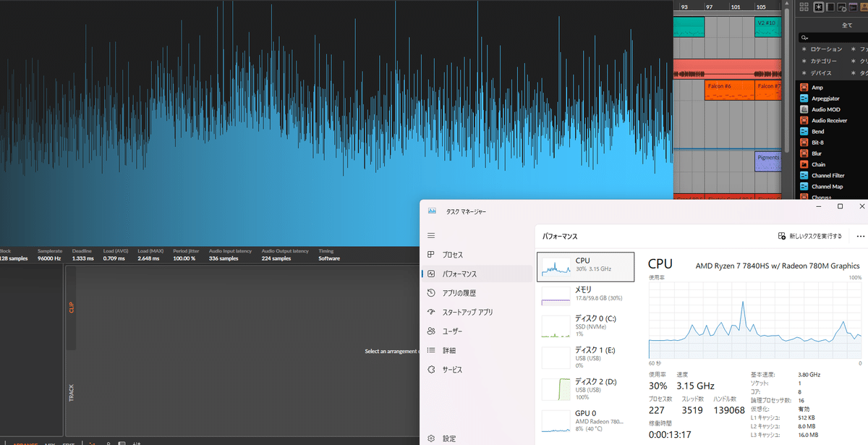This screenshot has width=868, height=445.
Task: Click bar 101 on the timeline ruler
Action: [736, 7]
